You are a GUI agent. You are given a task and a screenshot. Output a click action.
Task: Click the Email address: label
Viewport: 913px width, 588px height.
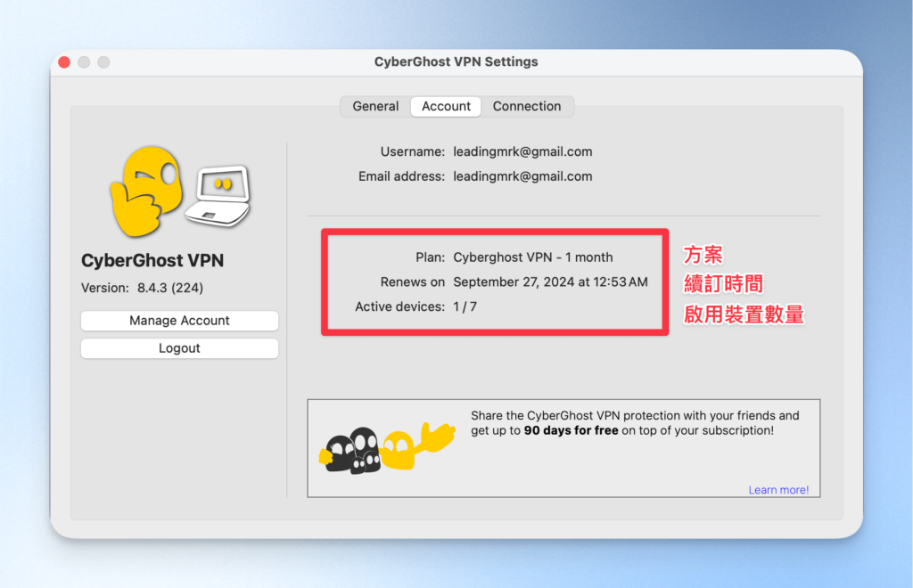[x=401, y=176]
